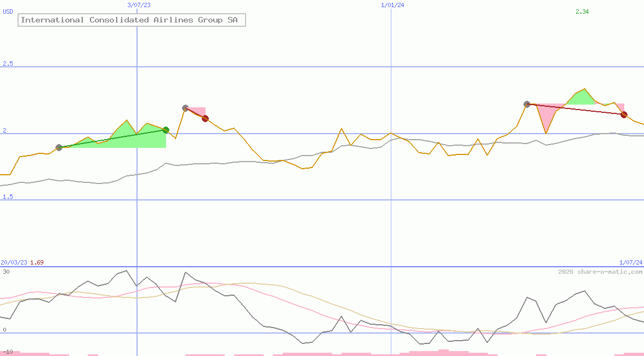
Task: Click the USD currency label
Action: pyautogui.click(x=8, y=12)
